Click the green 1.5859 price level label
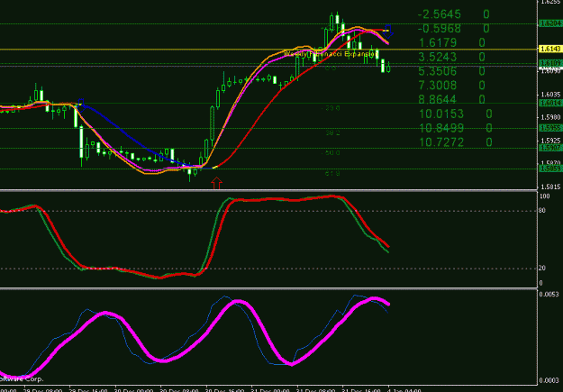 tap(550, 169)
